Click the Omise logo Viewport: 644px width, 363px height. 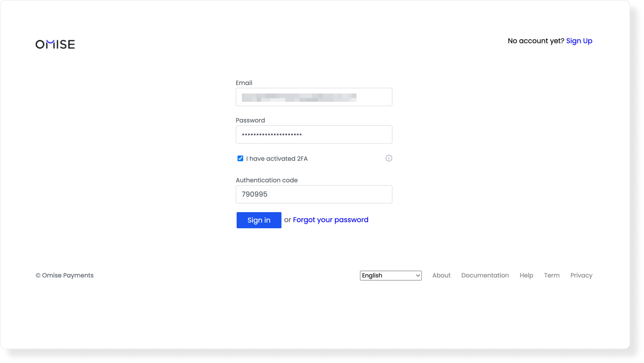coord(55,44)
